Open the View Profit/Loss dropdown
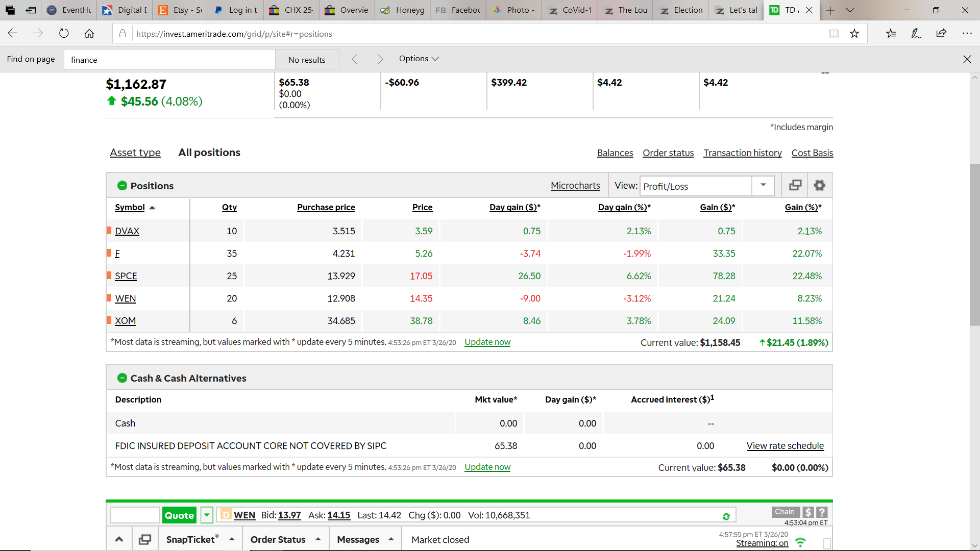980x551 pixels. pos(763,186)
